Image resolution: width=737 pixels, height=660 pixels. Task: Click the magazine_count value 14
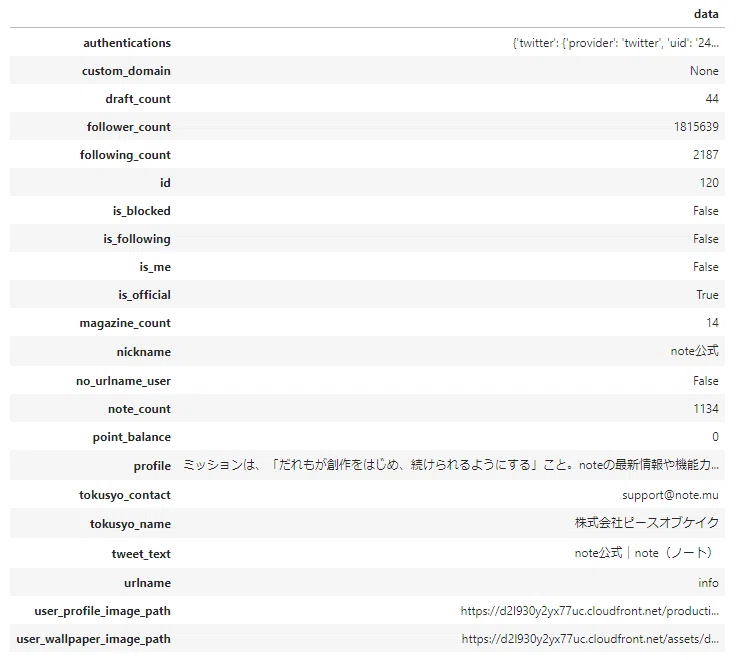click(712, 323)
